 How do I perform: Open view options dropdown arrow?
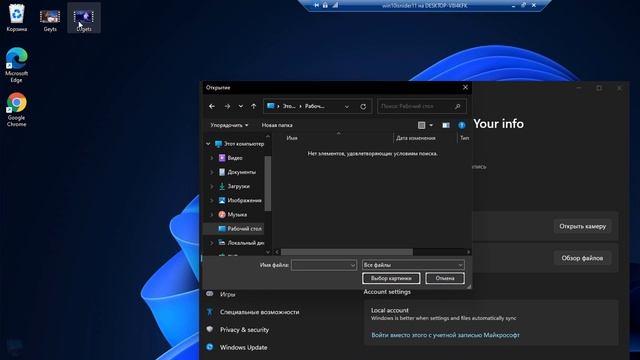(x=431, y=125)
